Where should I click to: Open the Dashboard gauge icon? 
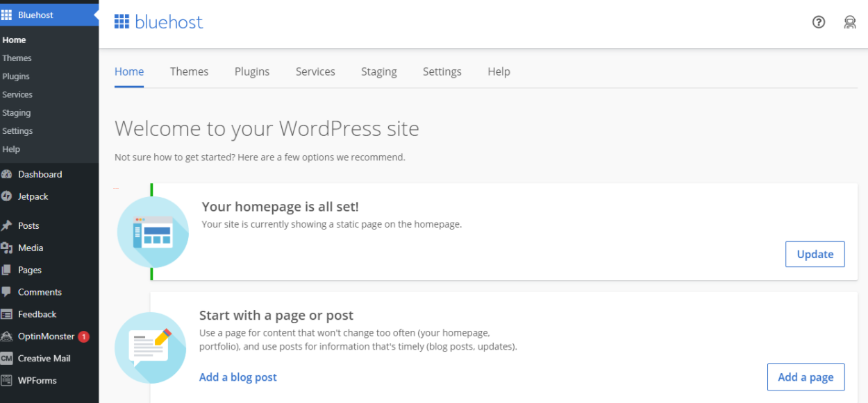[6, 174]
